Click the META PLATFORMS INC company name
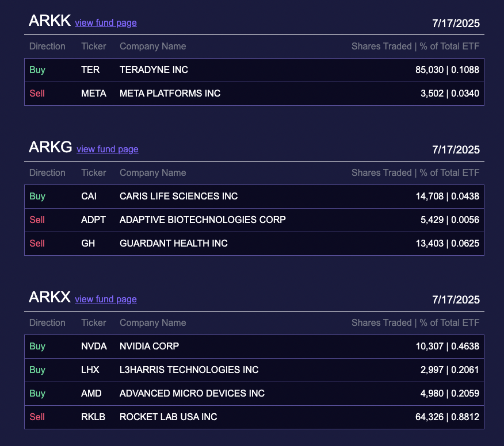 170,94
